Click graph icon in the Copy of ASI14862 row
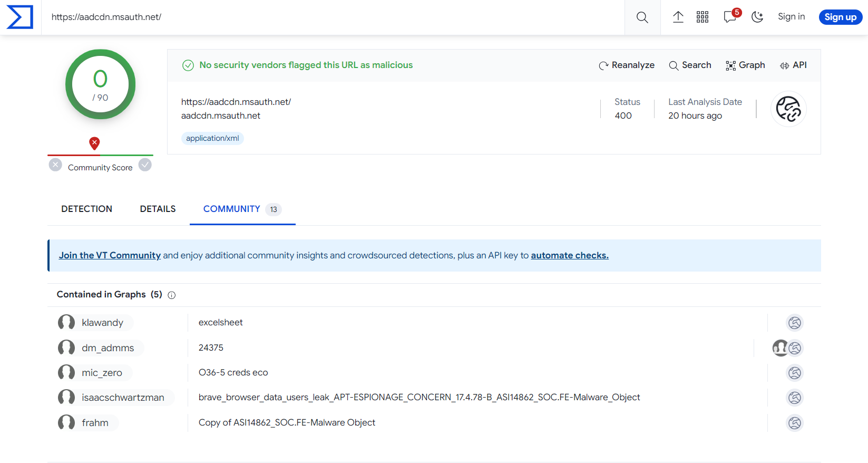868x463 pixels. [795, 423]
